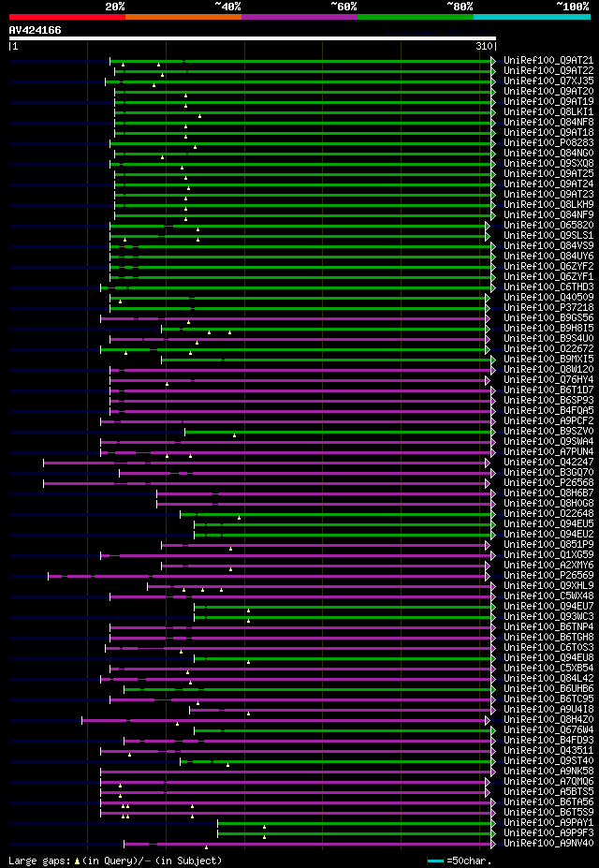Click the yellow gap marker under P08283
Image resolution: width=599 pixels, height=868 pixels.
[x=196, y=147]
